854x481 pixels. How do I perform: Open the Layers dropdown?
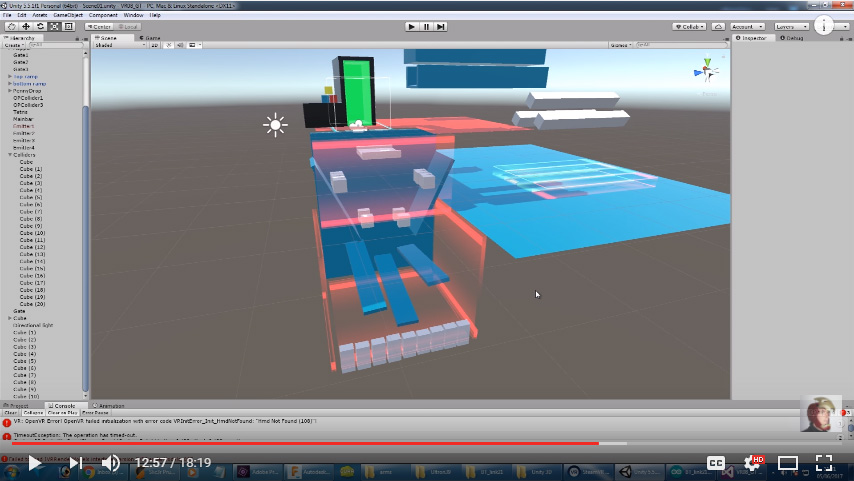(x=792, y=26)
